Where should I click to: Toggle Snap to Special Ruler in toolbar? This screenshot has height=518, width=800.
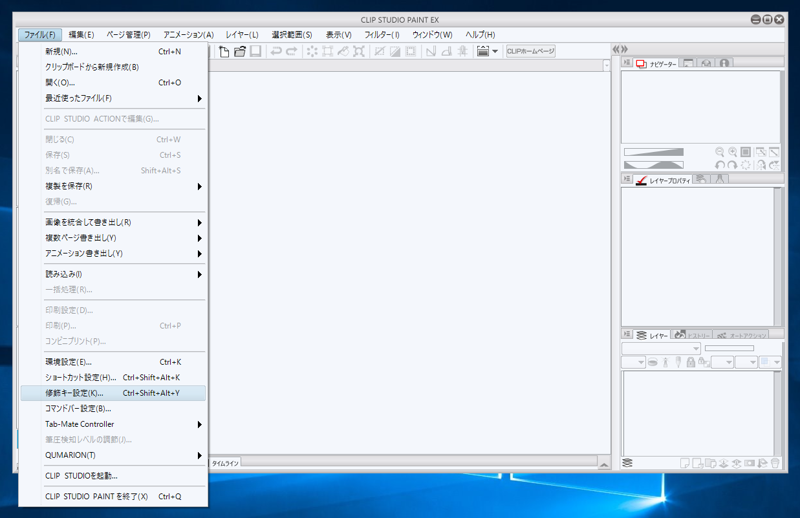pos(447,51)
